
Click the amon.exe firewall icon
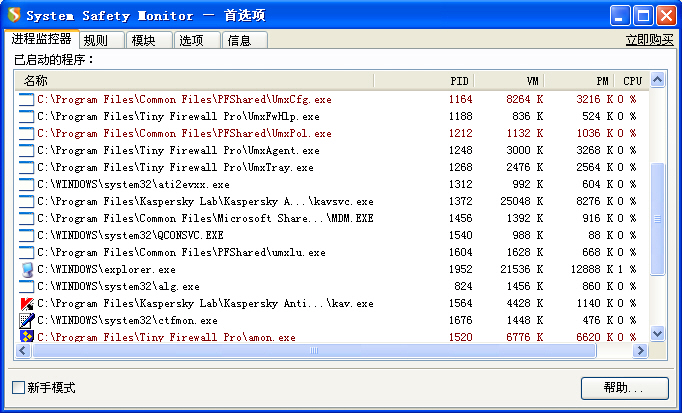click(27, 336)
